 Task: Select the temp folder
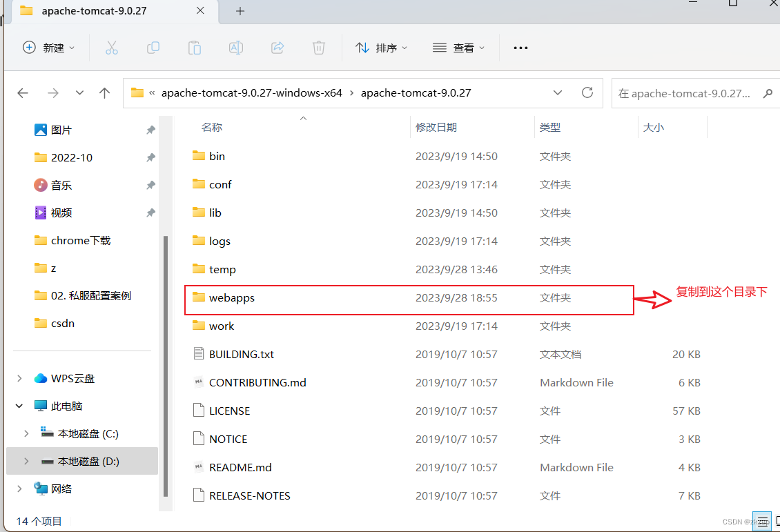[x=214, y=270]
